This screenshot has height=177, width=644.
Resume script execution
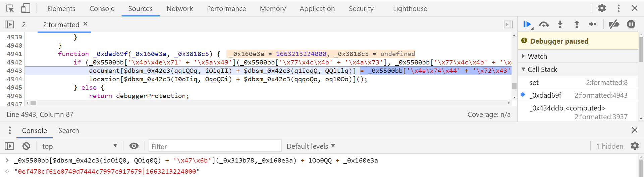pos(527,24)
